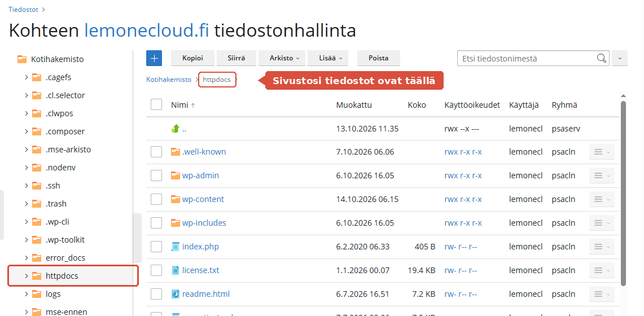This screenshot has height=316, width=644.
Task: Sort by Koko column header
Action: pos(417,105)
